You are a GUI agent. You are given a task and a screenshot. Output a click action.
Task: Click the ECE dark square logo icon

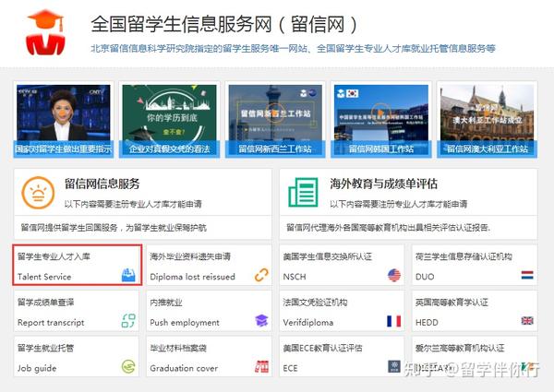point(394,366)
